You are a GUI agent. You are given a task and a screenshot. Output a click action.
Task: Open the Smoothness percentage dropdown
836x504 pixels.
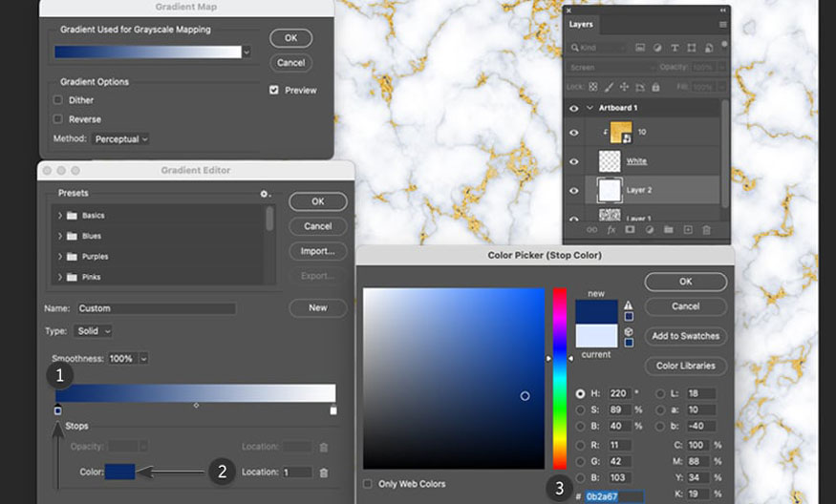click(143, 359)
